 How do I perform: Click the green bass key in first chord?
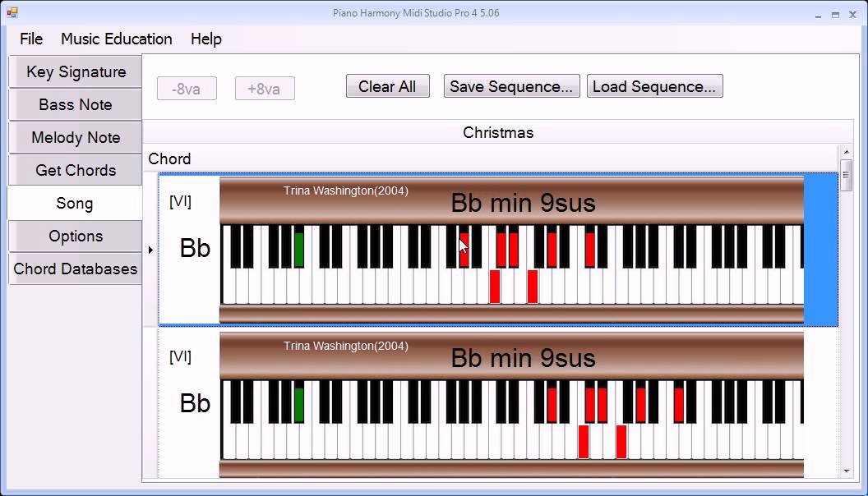click(299, 250)
